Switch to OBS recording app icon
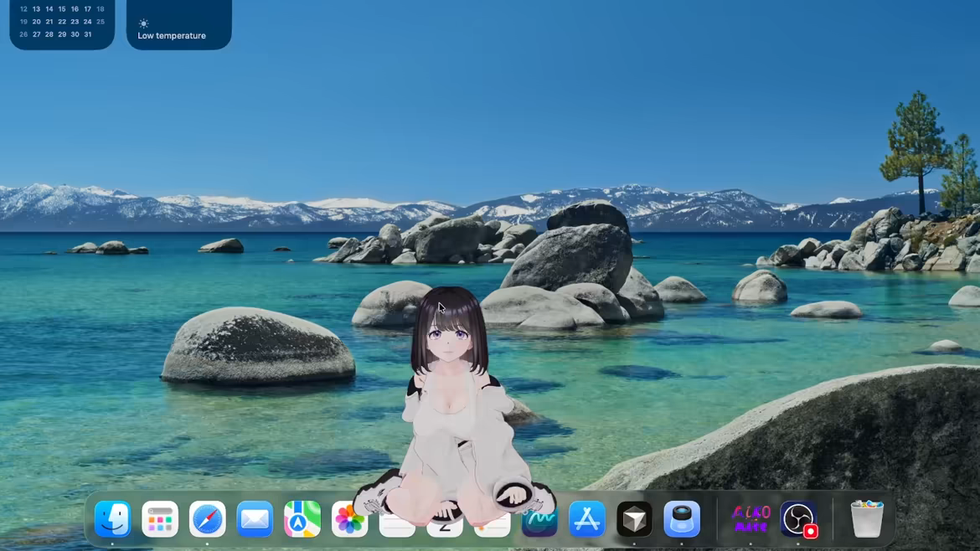 coord(798,518)
